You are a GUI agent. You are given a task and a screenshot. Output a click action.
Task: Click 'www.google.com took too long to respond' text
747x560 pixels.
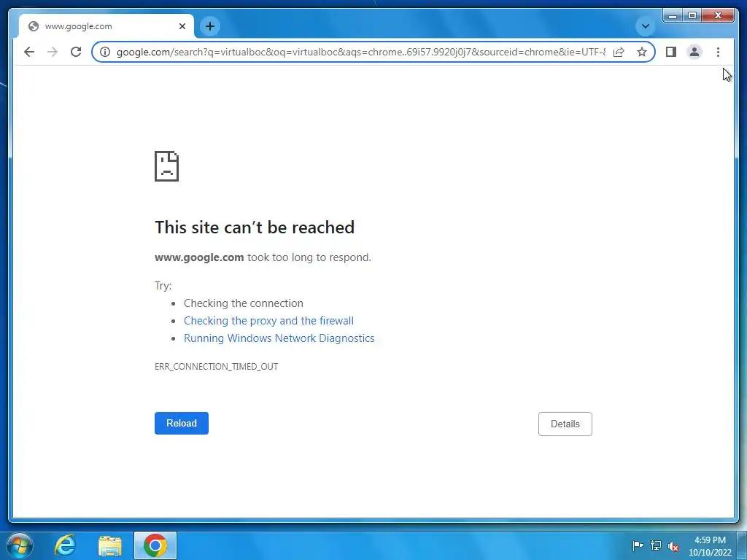(x=263, y=257)
